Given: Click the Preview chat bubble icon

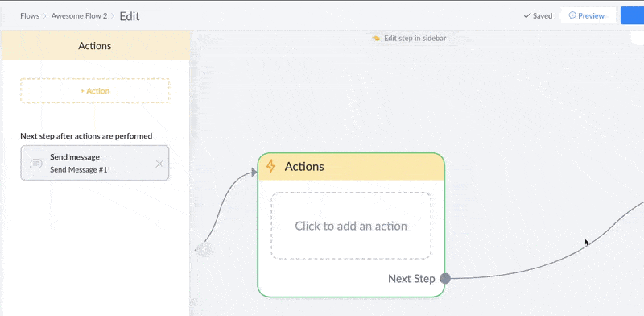Looking at the screenshot, I should coord(572,15).
